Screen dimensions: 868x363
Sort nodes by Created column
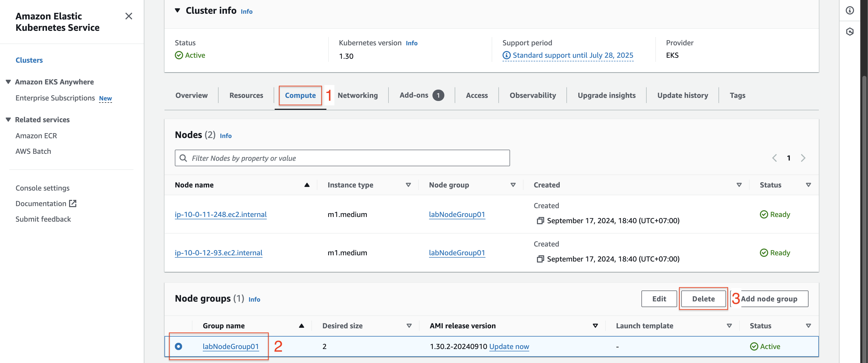[x=739, y=185]
